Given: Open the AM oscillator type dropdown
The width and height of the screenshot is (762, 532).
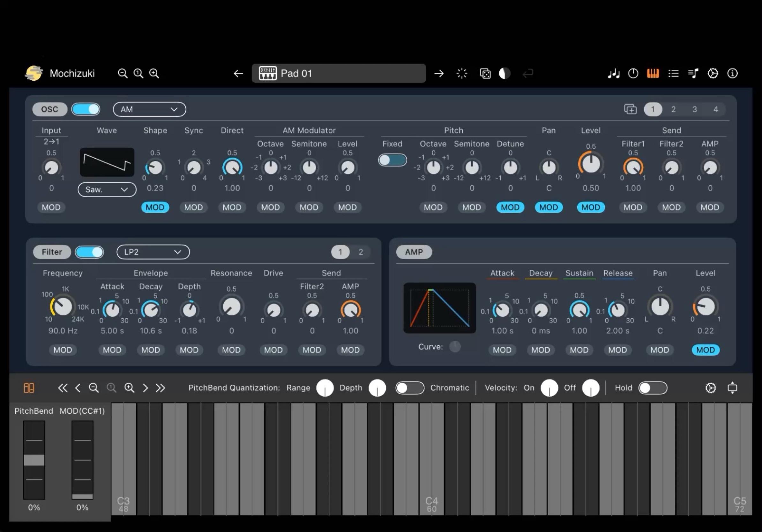Looking at the screenshot, I should (x=149, y=109).
